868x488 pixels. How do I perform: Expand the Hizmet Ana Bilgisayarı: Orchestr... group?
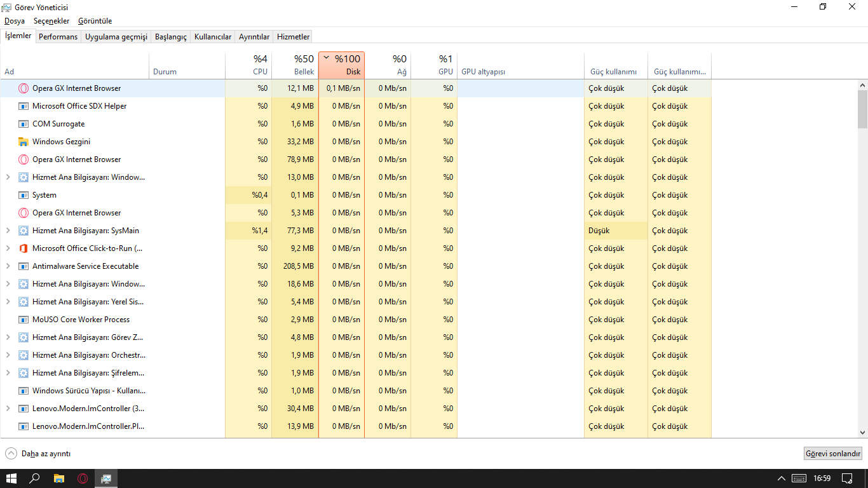8,355
